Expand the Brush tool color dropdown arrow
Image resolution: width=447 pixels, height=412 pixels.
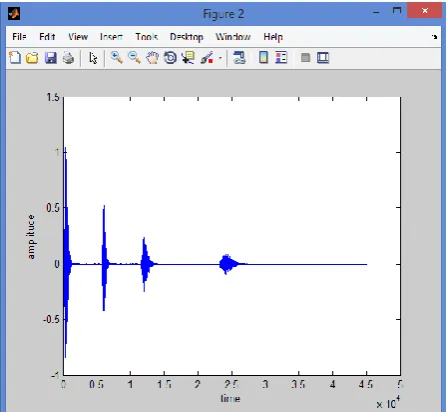220,58
